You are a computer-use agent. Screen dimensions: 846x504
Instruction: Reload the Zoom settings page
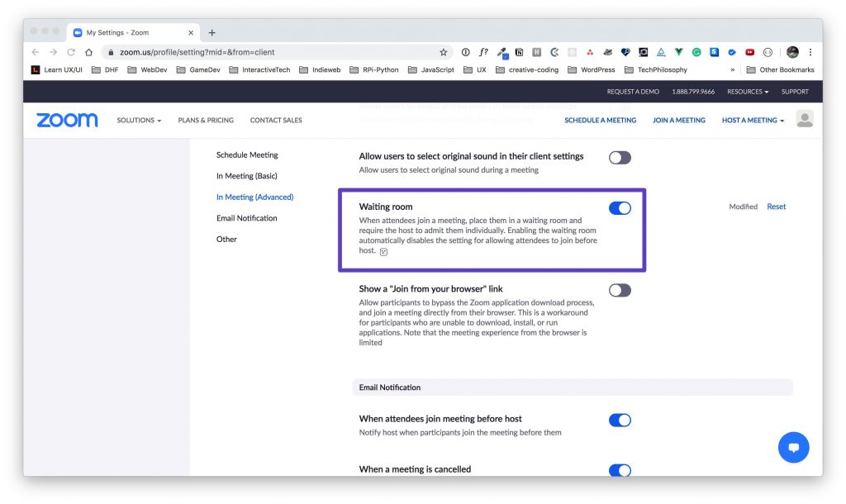pos(71,52)
